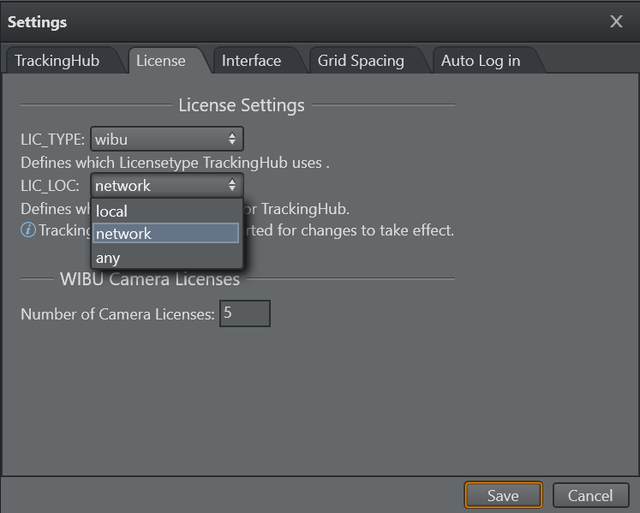Select the License tab
Screen dimensions: 640x513
click(x=161, y=61)
